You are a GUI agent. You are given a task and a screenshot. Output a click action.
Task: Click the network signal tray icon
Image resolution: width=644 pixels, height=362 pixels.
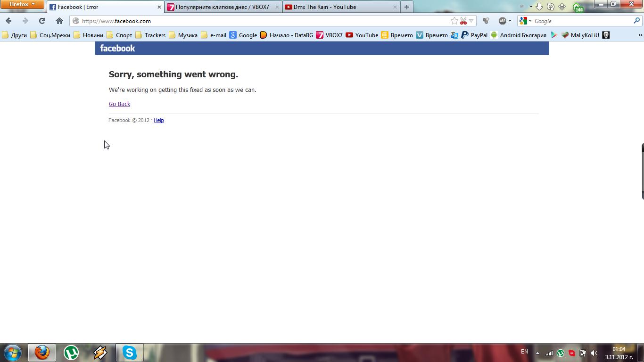point(549,353)
